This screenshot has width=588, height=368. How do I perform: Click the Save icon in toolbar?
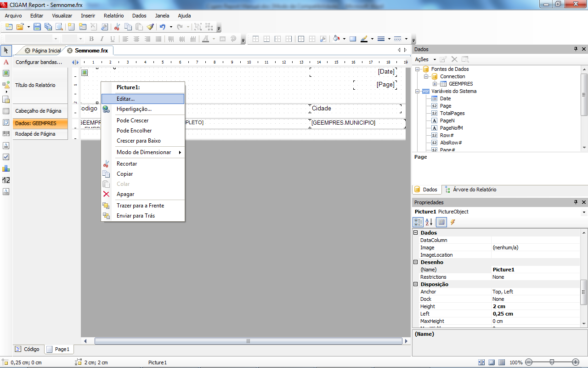(37, 27)
